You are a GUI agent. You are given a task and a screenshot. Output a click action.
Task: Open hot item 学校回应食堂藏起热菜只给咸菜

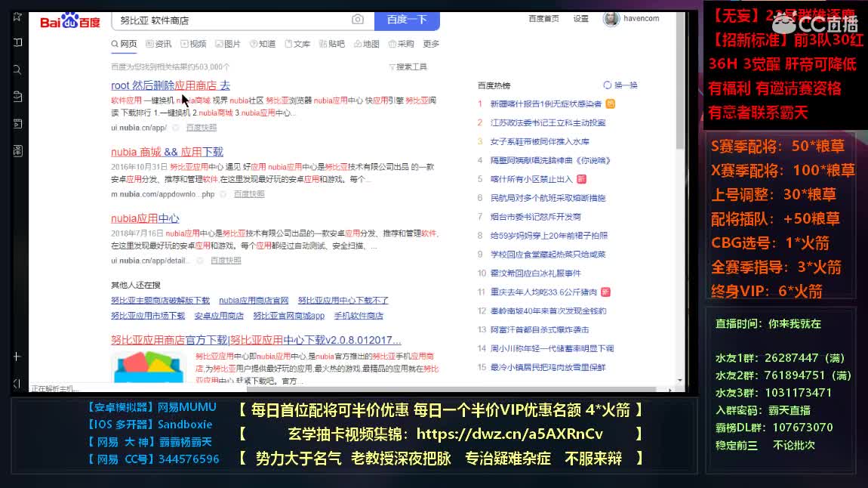pos(547,255)
